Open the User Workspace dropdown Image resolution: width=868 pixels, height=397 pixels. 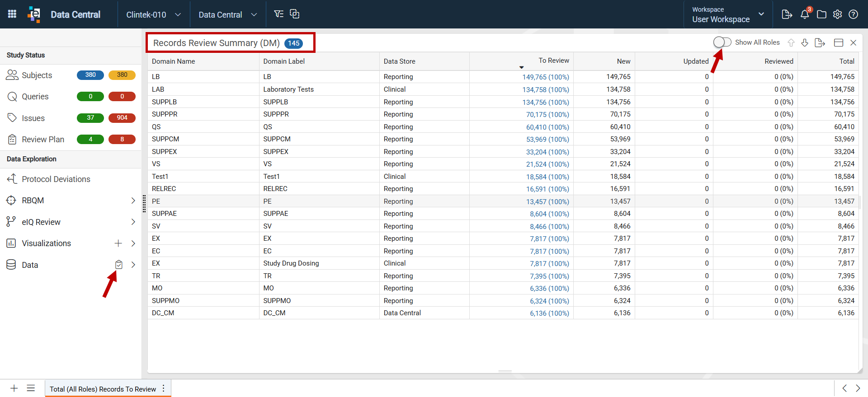[728, 14]
